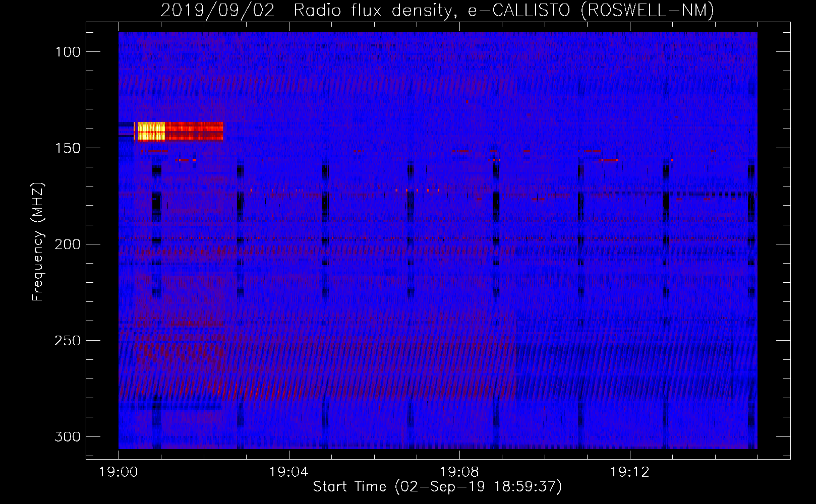
Task: Click the 19:04 time tick label
Action: 288,472
